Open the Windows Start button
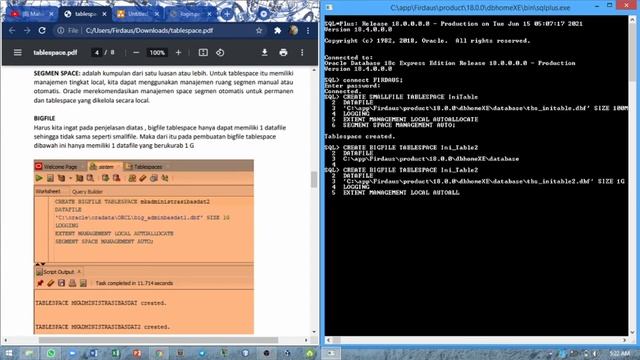 point(8,353)
